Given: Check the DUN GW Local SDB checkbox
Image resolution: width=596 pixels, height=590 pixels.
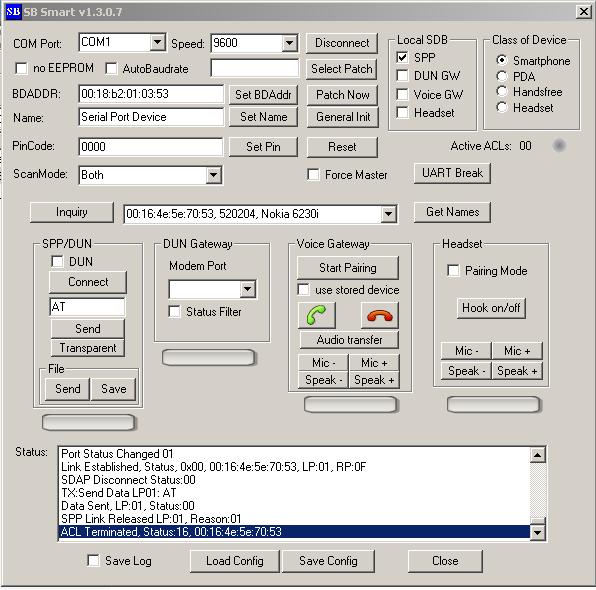Looking at the screenshot, I should tap(402, 75).
